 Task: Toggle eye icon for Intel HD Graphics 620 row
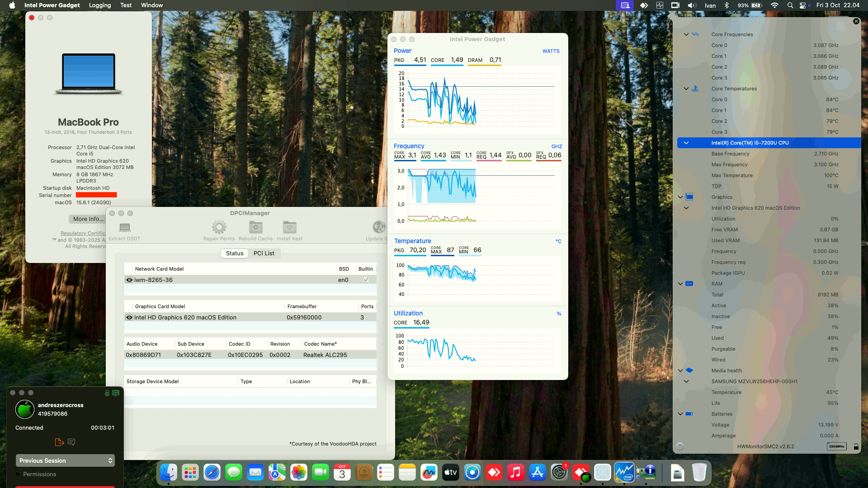pyautogui.click(x=129, y=317)
